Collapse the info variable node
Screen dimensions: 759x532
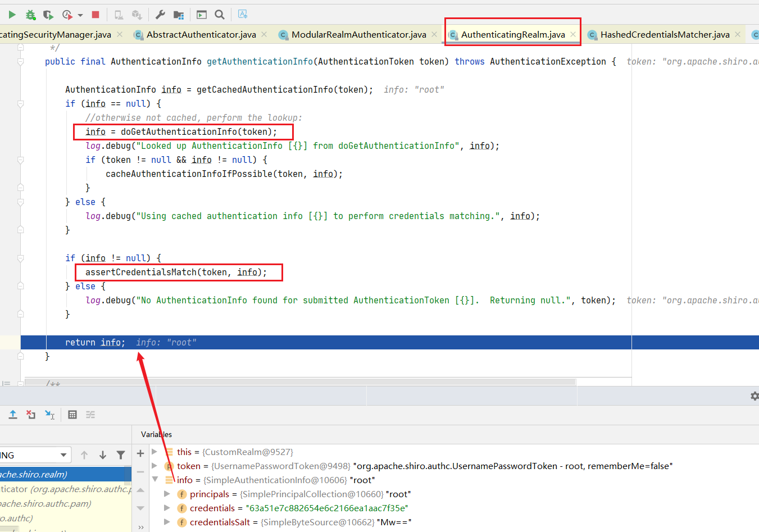click(155, 480)
